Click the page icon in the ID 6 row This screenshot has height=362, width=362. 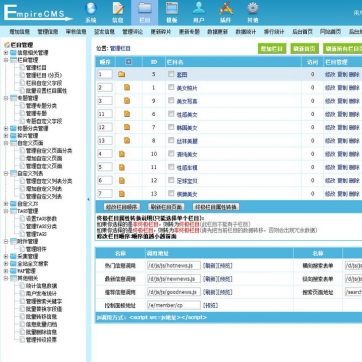[127, 114]
